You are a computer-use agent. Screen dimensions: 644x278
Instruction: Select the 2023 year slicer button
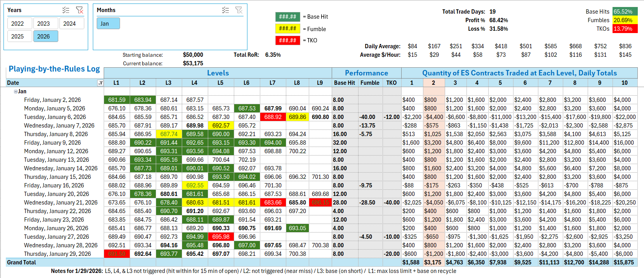pos(44,24)
